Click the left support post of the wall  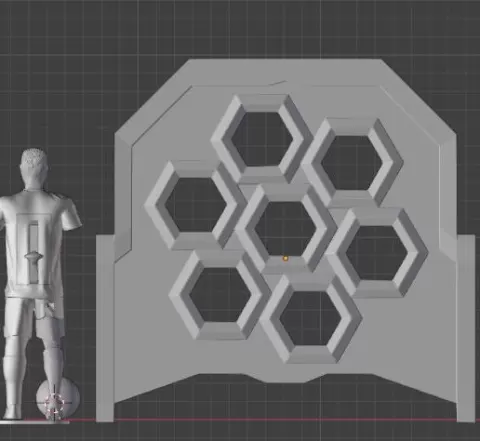click(105, 328)
